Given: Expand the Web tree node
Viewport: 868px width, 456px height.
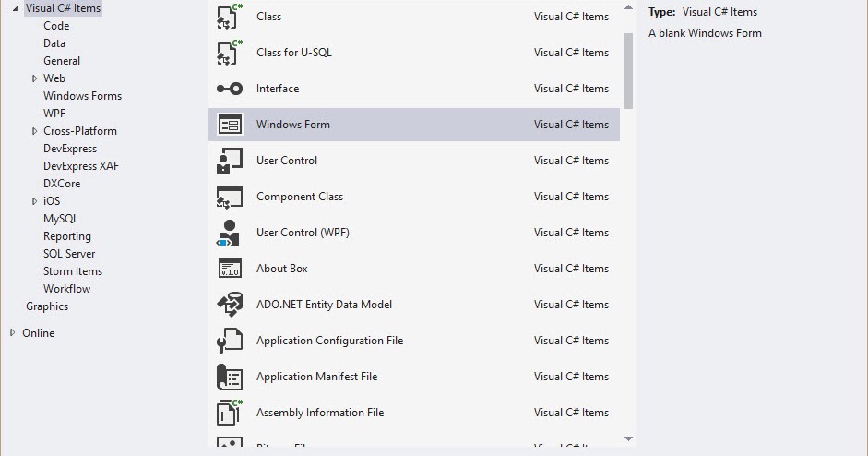Looking at the screenshot, I should pos(34,78).
